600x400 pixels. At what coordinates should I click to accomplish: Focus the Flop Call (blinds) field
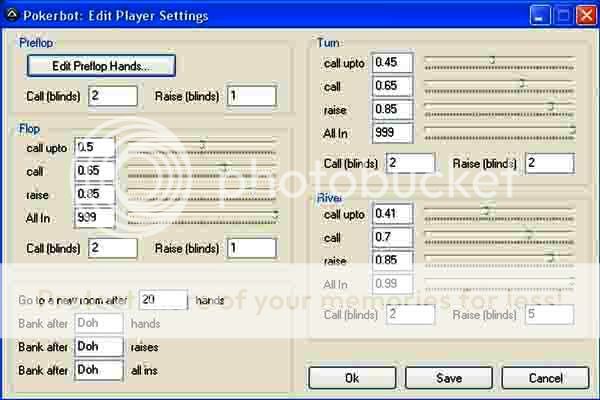[112, 248]
